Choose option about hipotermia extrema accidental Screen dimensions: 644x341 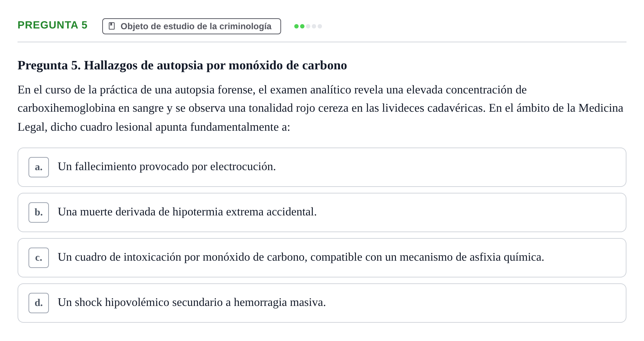click(322, 212)
